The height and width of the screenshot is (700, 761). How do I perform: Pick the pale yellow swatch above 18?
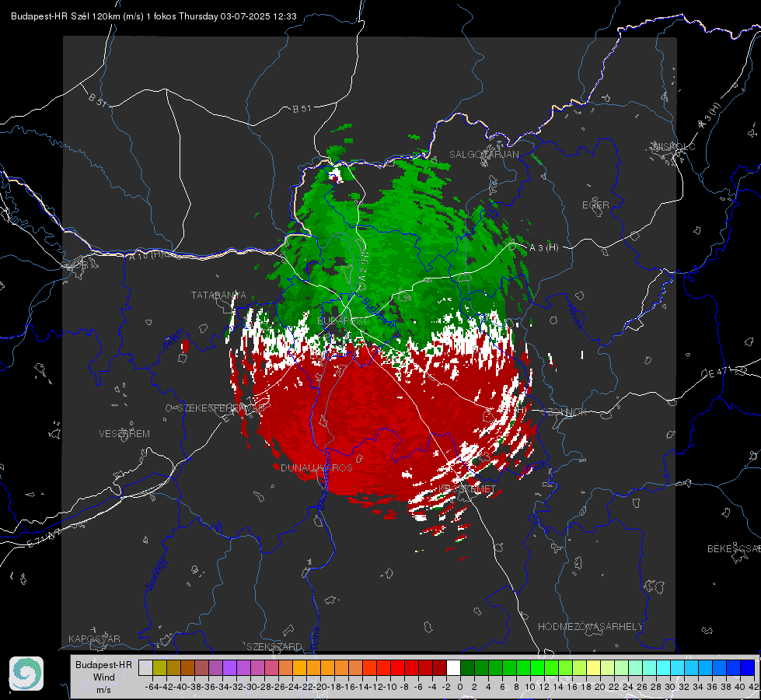point(593,667)
